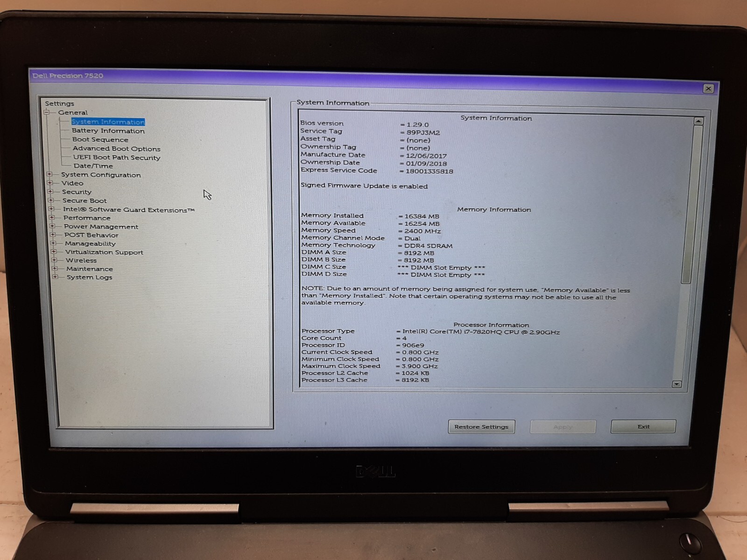Click the Virtualization Support label
Image resolution: width=747 pixels, height=560 pixels.
pyautogui.click(x=104, y=252)
